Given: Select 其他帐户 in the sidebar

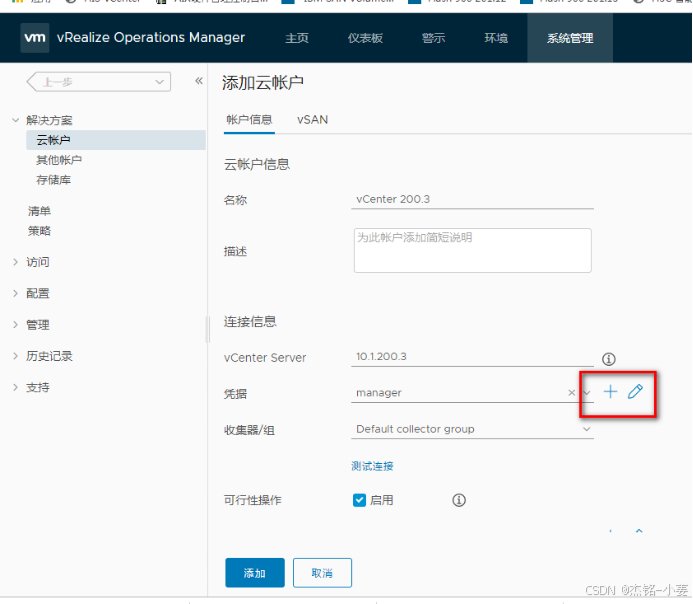Looking at the screenshot, I should (x=59, y=160).
